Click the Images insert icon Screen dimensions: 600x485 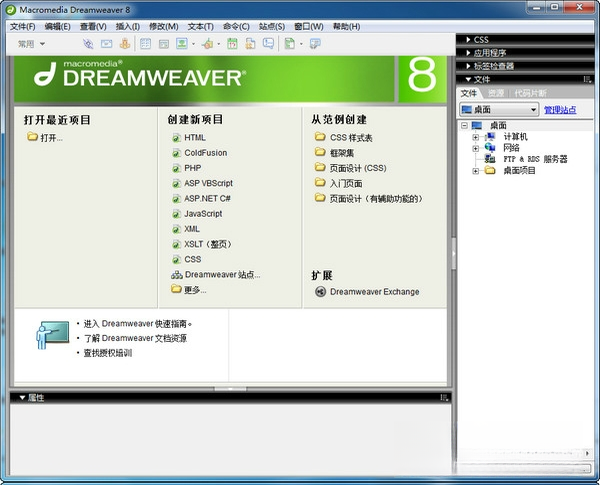click(x=182, y=44)
